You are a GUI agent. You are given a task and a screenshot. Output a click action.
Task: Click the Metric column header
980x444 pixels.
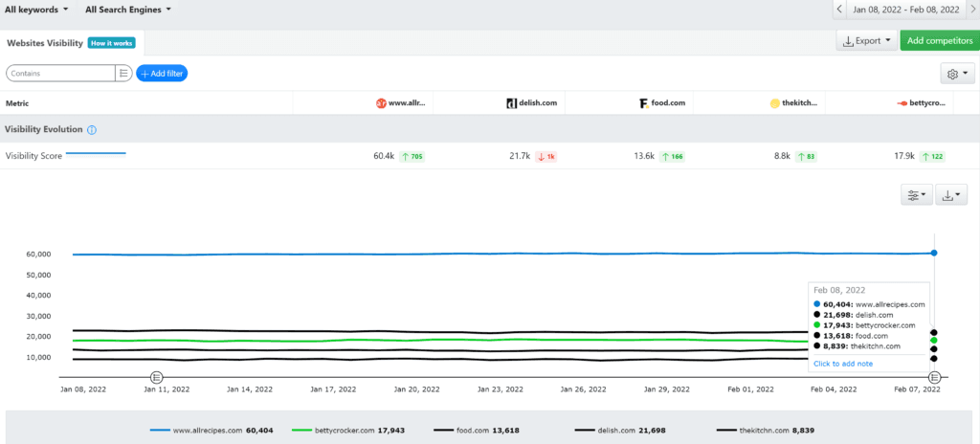tap(17, 103)
